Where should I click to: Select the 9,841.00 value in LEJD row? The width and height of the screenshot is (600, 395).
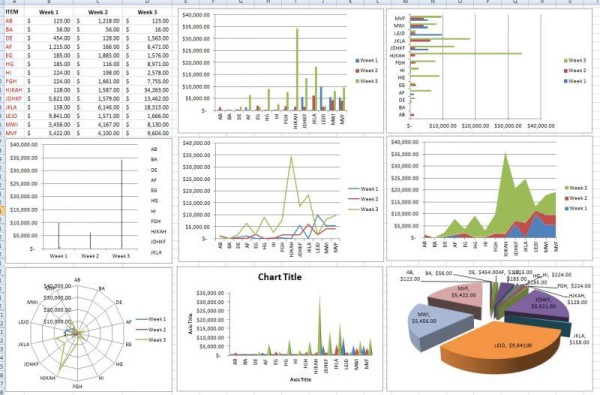(59, 116)
